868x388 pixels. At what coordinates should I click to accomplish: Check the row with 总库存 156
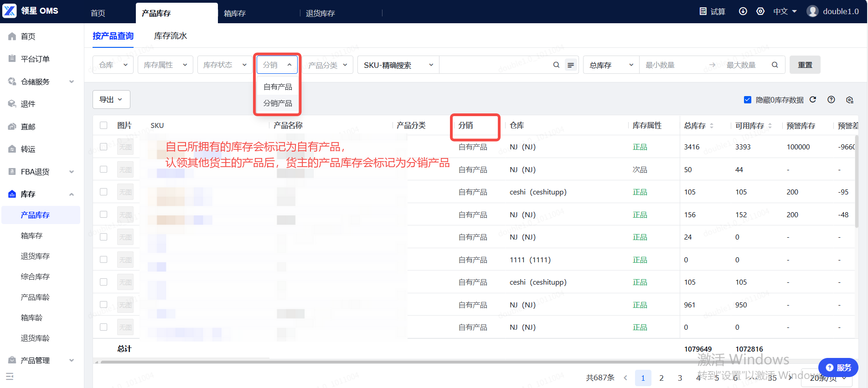(103, 214)
